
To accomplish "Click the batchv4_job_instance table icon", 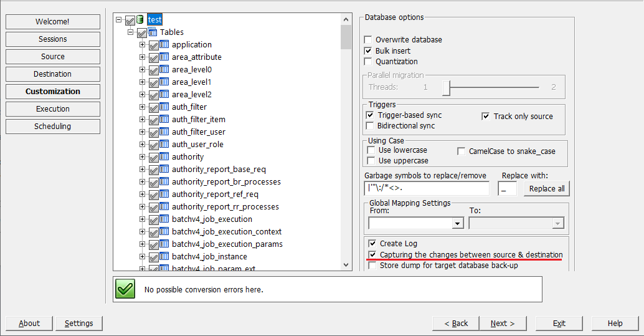I will 164,256.
